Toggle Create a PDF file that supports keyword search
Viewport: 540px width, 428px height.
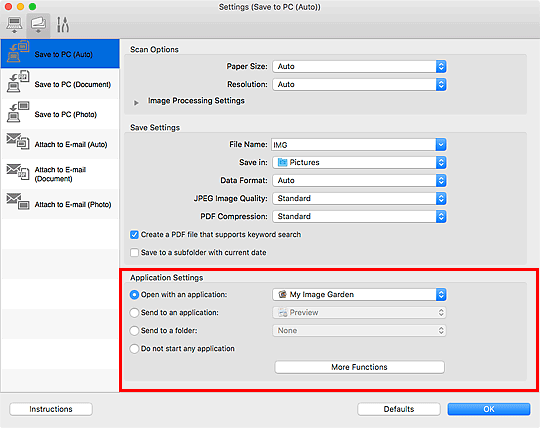pyautogui.click(x=134, y=235)
